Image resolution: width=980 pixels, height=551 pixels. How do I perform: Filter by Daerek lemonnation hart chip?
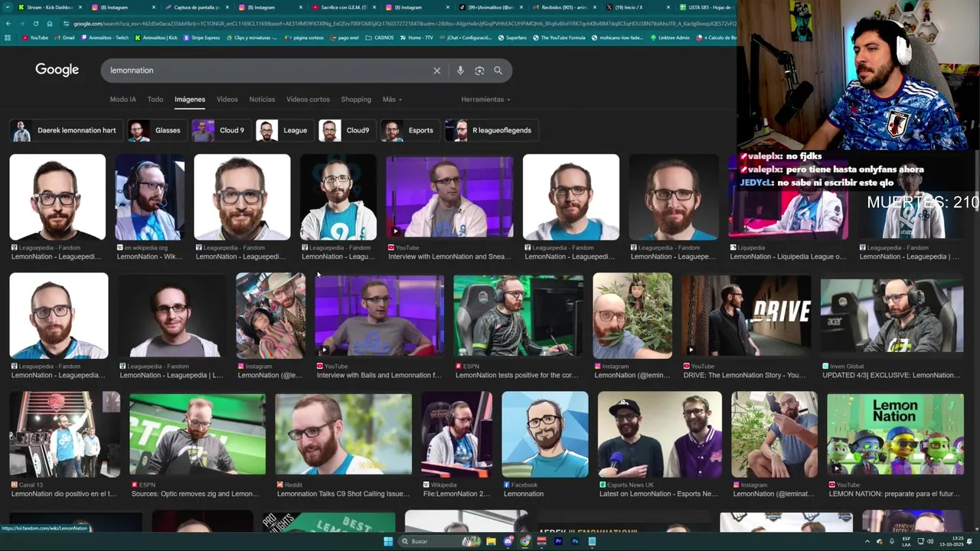[x=67, y=130]
